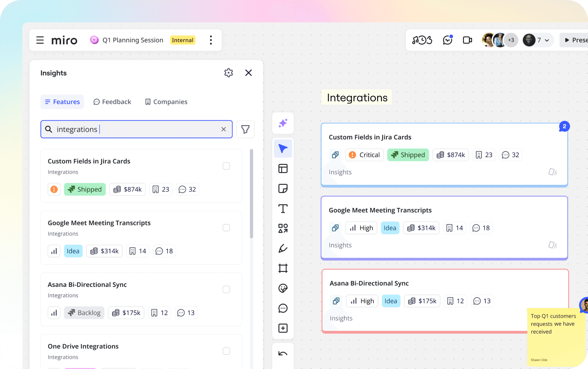Select the Integrations heading on canvas
588x369 pixels.
pyautogui.click(x=357, y=97)
